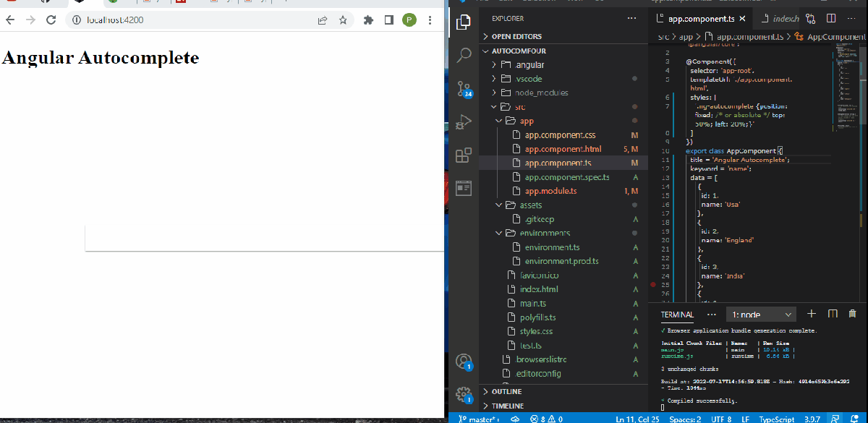Open the Extensions view

coord(464,155)
